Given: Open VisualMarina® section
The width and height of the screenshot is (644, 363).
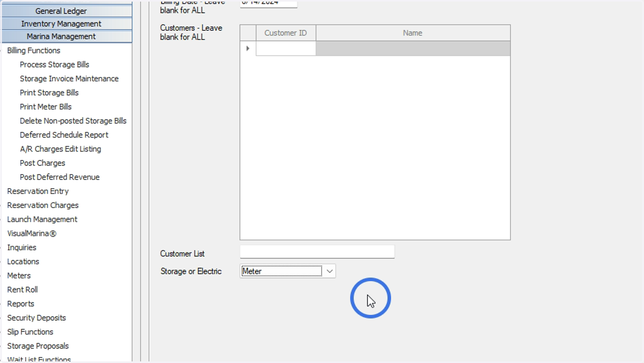Looking at the screenshot, I should (x=32, y=233).
